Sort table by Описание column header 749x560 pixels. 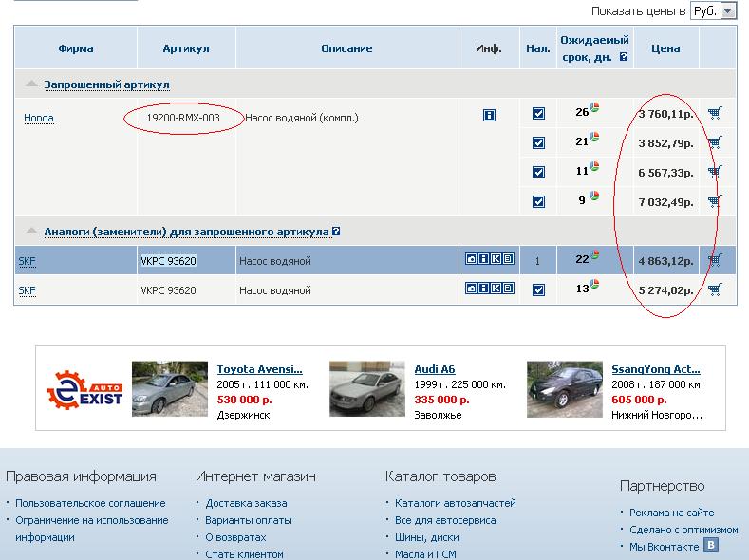tap(346, 48)
